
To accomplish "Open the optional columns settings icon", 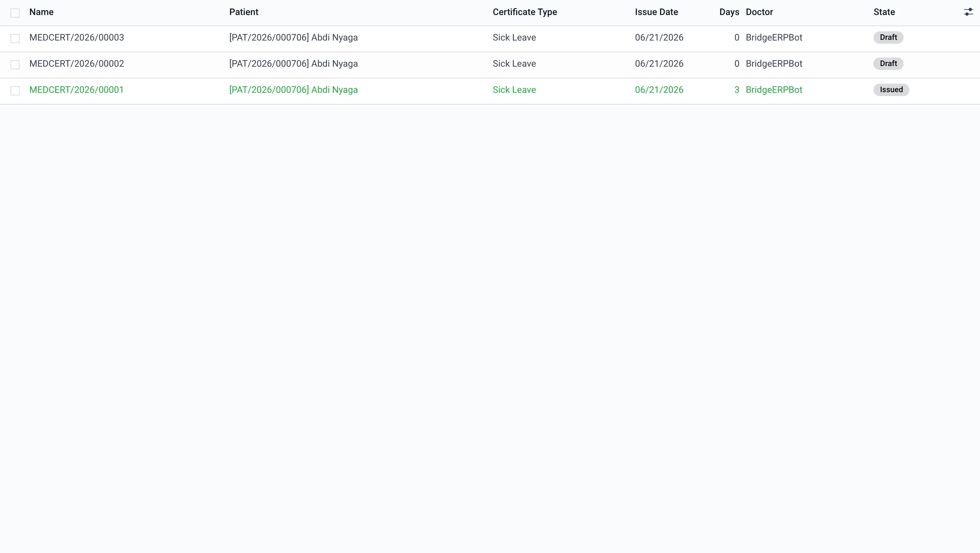I will click(x=968, y=12).
